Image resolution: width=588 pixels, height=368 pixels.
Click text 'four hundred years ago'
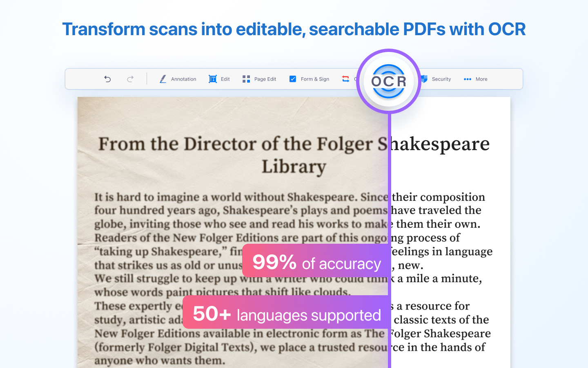[156, 211]
